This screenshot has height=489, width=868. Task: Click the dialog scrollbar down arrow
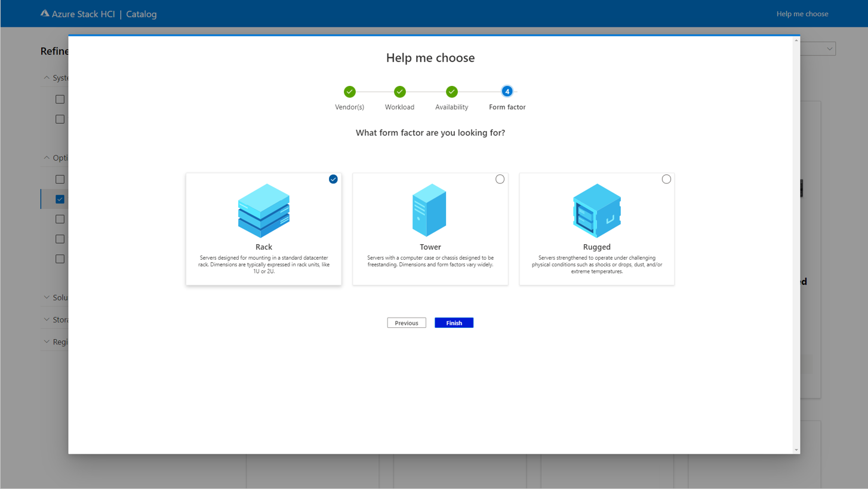tap(796, 450)
